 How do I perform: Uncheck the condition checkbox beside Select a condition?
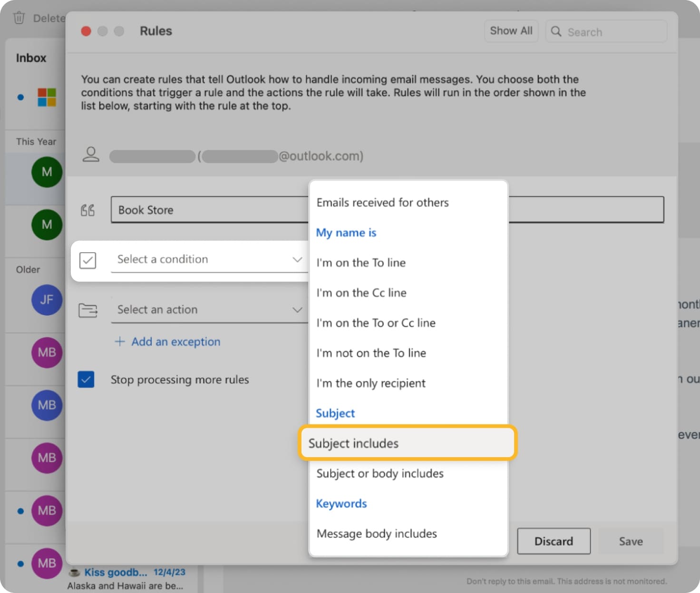(87, 260)
